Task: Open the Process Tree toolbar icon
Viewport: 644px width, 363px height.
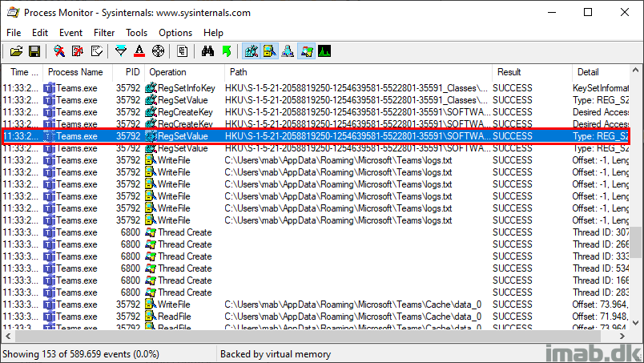Action: point(183,51)
